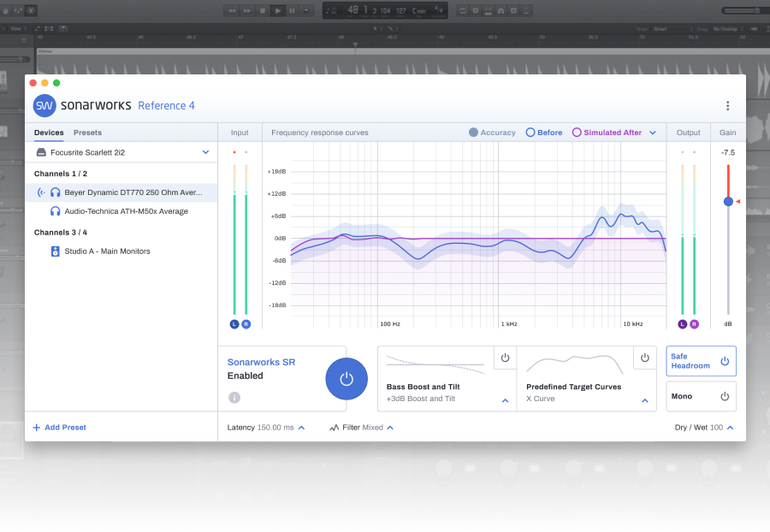770x532 pixels.
Task: Click the Predefined Target Curves curve preview
Action: point(575,364)
